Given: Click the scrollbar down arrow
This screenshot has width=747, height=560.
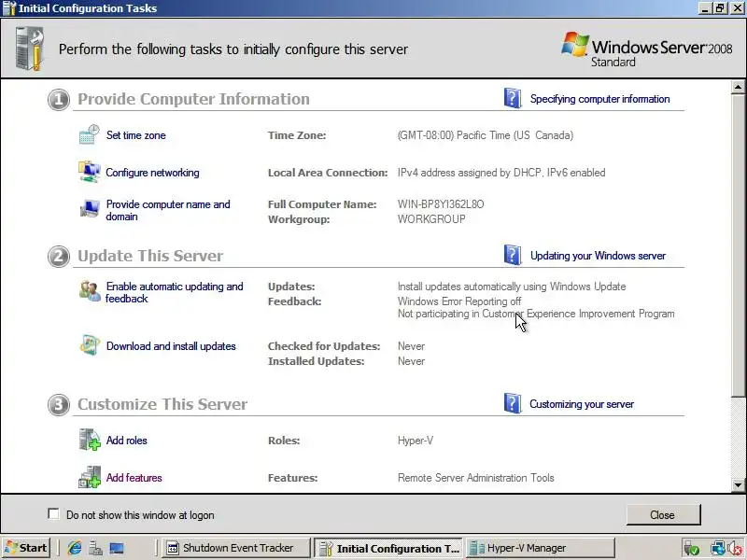Looking at the screenshot, I should click(738, 485).
